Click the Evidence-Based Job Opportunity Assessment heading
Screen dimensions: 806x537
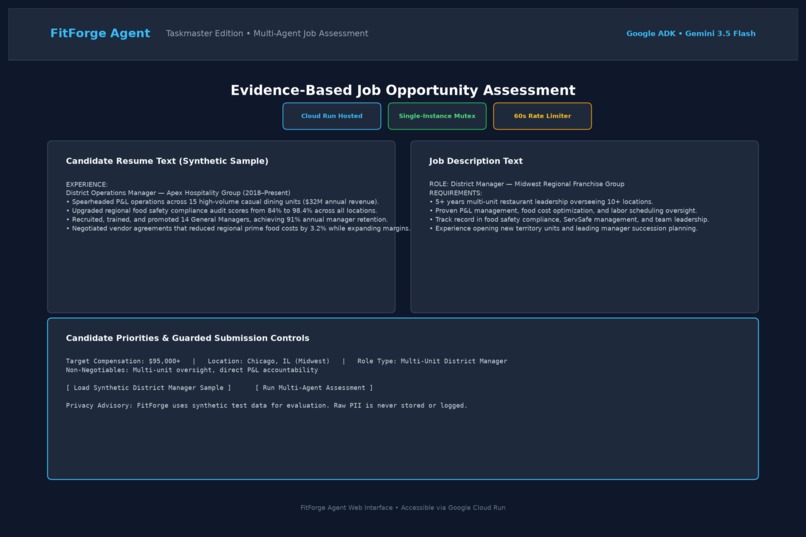(402, 90)
